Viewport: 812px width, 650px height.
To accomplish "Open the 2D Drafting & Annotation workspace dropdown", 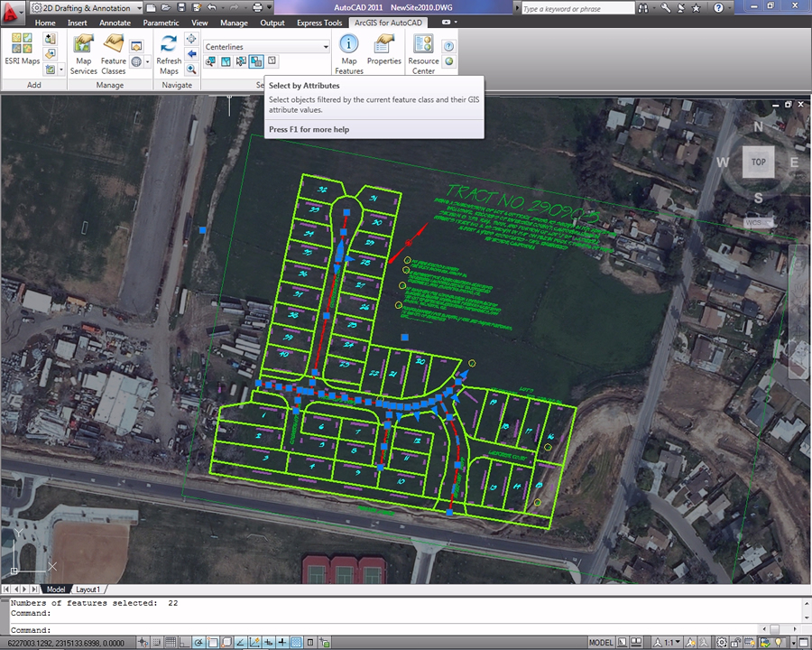I will [86, 8].
